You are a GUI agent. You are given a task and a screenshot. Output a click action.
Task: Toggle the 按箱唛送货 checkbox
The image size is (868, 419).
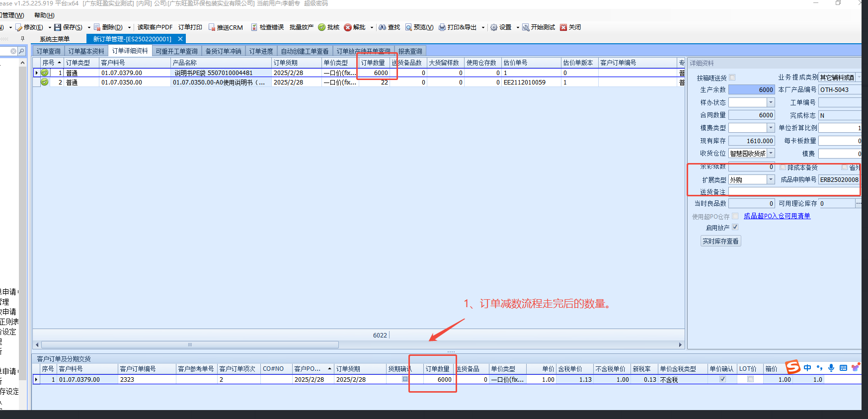pyautogui.click(x=732, y=78)
